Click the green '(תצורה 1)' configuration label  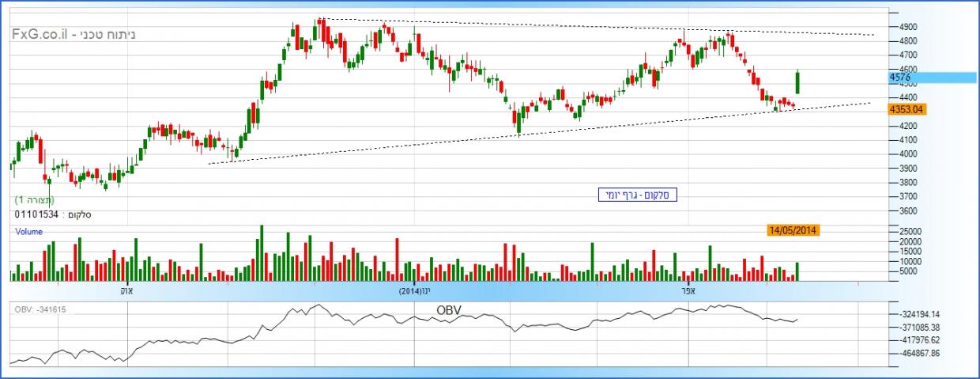tap(35, 200)
